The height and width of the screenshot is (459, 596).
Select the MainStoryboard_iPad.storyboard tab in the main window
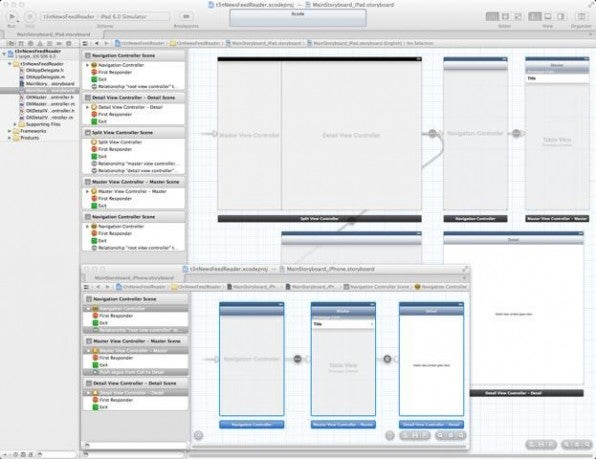pos(53,34)
